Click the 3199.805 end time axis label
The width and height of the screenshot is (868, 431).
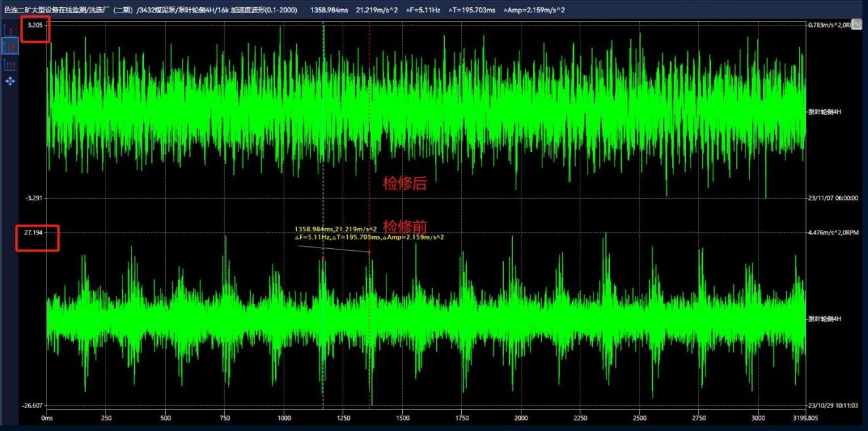[806, 417]
